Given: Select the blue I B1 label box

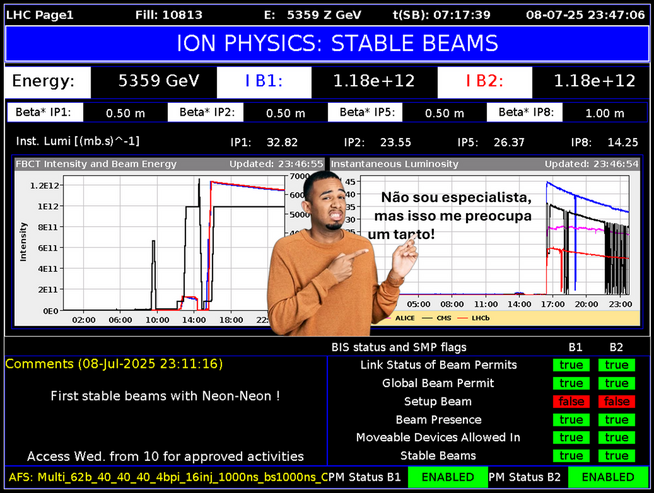Looking at the screenshot, I should click(264, 82).
